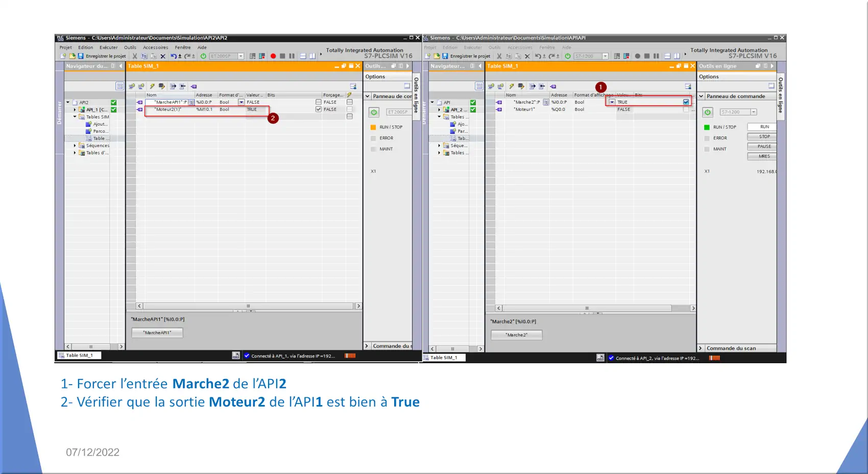Expand Séquences folder in API2 window

point(75,146)
